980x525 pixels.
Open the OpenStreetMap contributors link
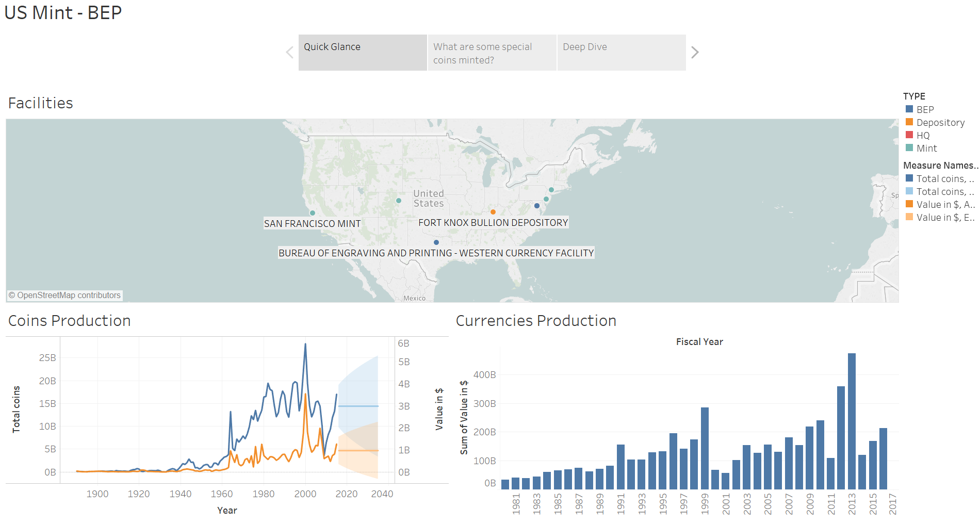(64, 296)
